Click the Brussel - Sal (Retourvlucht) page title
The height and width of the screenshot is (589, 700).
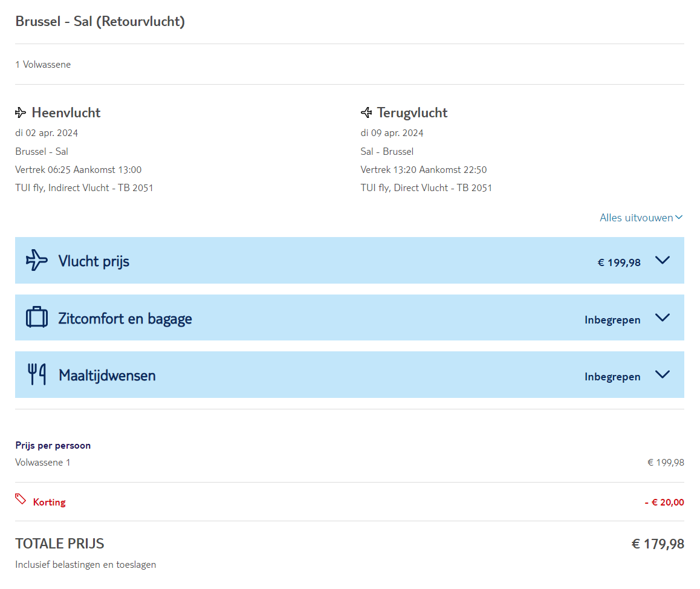tap(100, 22)
